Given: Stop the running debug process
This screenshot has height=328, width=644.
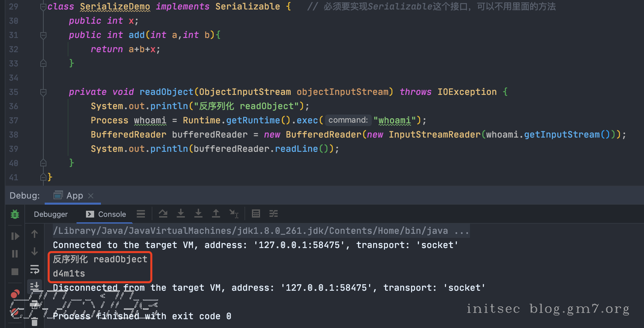Looking at the screenshot, I should coord(15,272).
